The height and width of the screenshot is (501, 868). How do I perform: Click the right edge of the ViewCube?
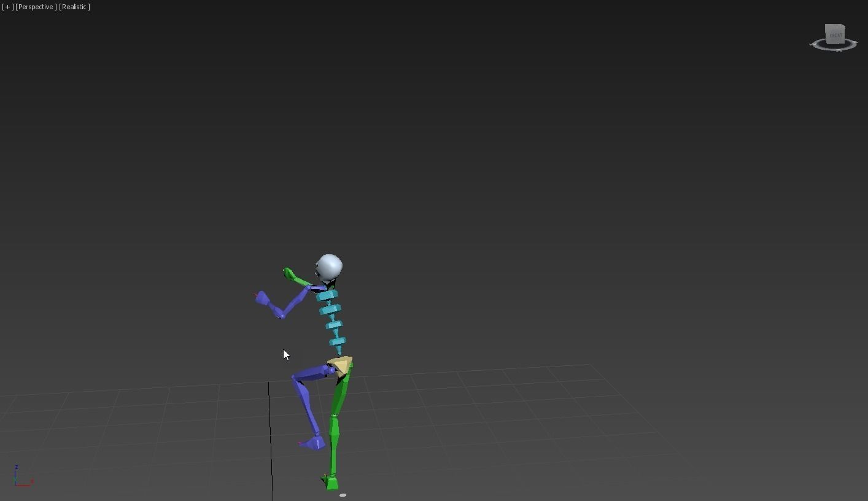pyautogui.click(x=845, y=34)
